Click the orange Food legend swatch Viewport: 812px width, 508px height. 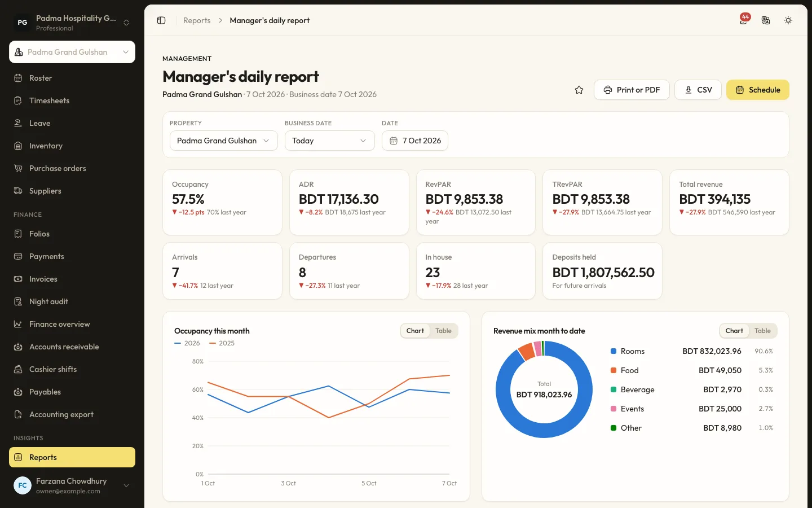(x=614, y=370)
